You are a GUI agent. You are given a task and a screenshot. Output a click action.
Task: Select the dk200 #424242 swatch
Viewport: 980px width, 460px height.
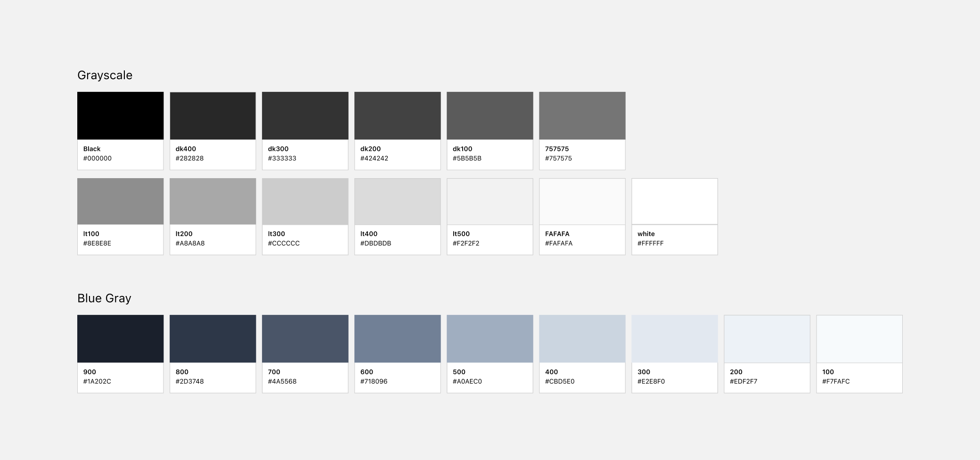point(397,116)
